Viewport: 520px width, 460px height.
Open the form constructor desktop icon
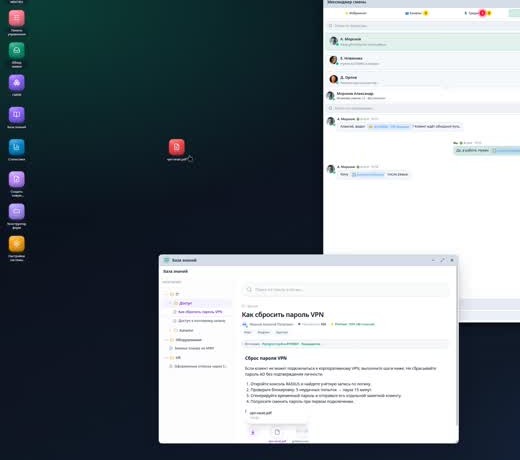[17, 212]
